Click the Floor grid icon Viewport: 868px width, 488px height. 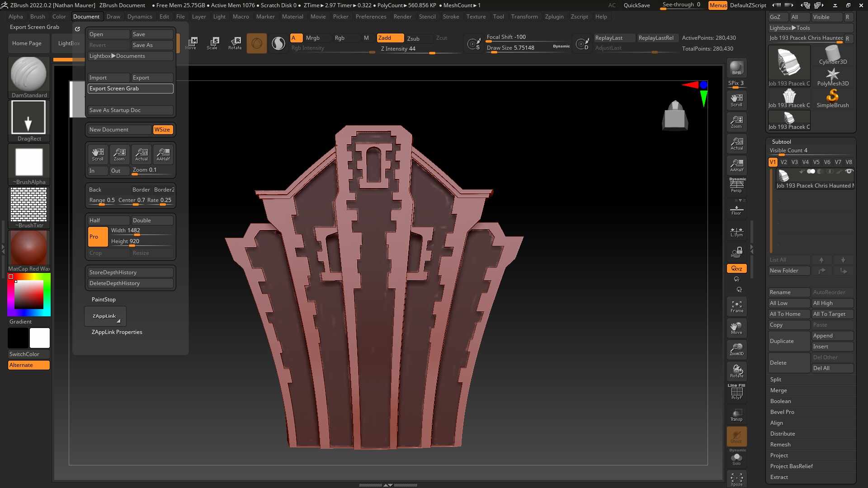pyautogui.click(x=736, y=210)
